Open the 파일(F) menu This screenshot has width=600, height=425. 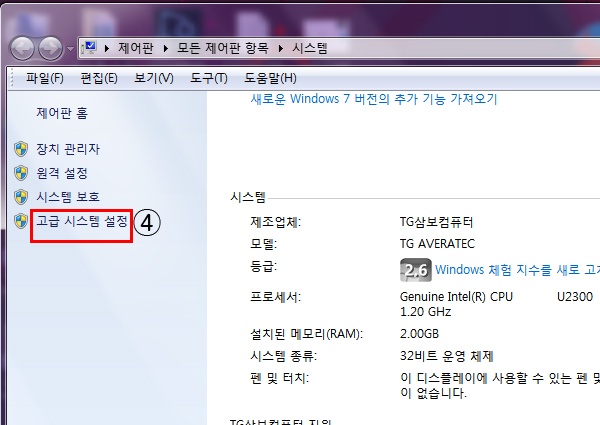pos(45,78)
